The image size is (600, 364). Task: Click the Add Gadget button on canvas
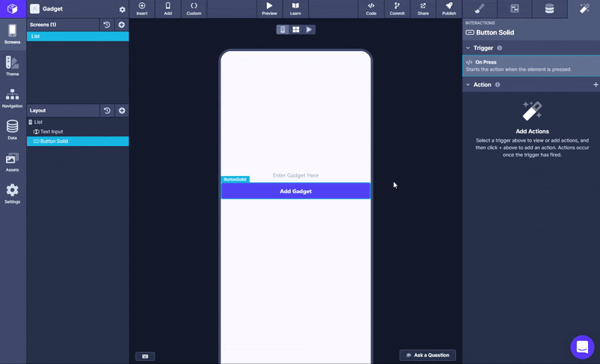pos(295,191)
